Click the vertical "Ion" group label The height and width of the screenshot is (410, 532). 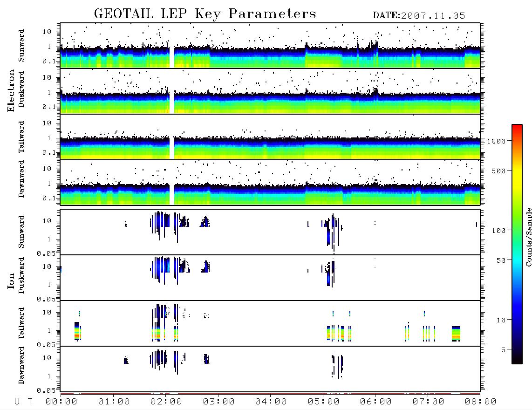(x=11, y=280)
